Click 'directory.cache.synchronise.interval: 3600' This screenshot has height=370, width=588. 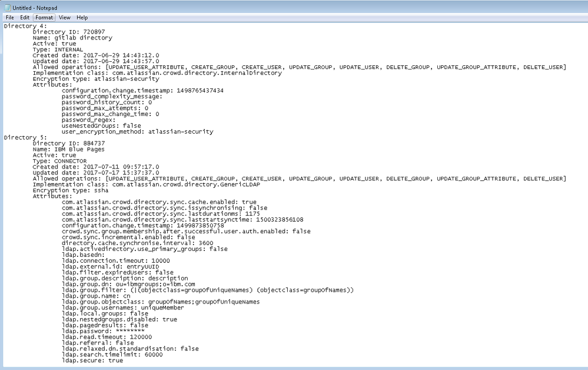137,243
